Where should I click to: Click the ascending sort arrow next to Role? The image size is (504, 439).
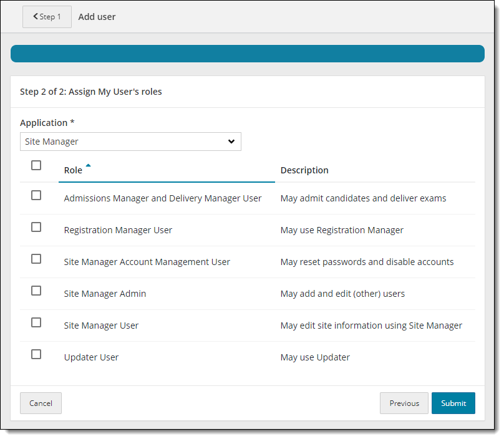[x=88, y=165]
